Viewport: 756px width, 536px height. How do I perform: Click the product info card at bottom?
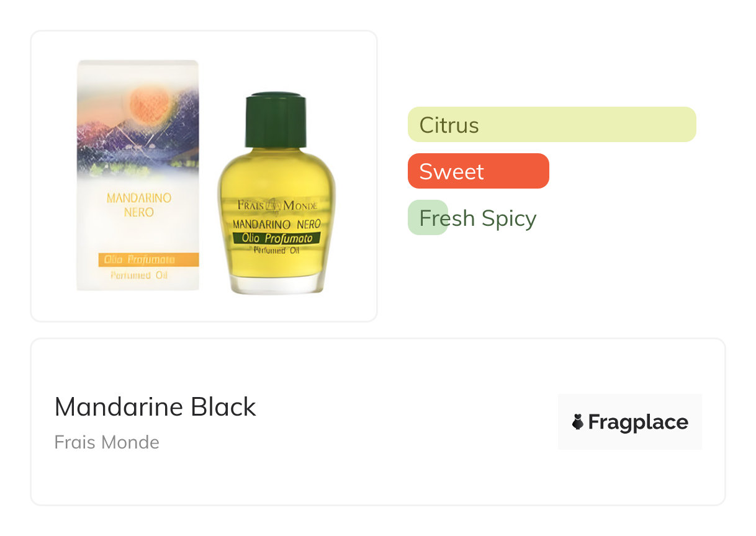pyautogui.click(x=378, y=422)
